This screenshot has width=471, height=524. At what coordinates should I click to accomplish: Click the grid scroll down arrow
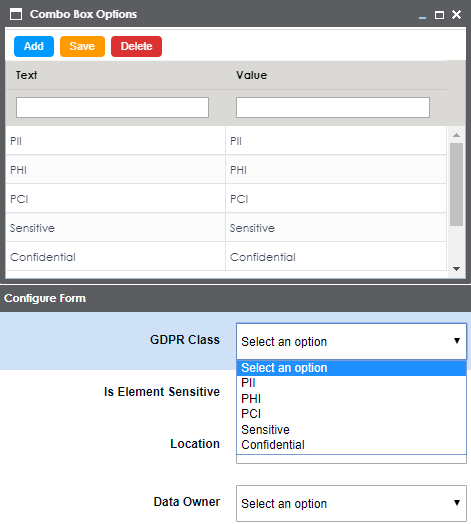456,269
